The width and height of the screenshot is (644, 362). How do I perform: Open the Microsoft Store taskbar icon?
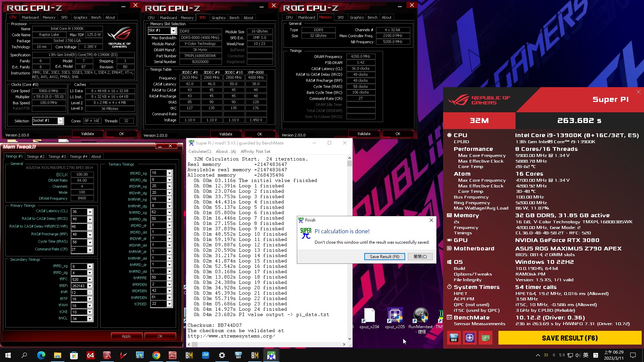pyautogui.click(x=74, y=355)
